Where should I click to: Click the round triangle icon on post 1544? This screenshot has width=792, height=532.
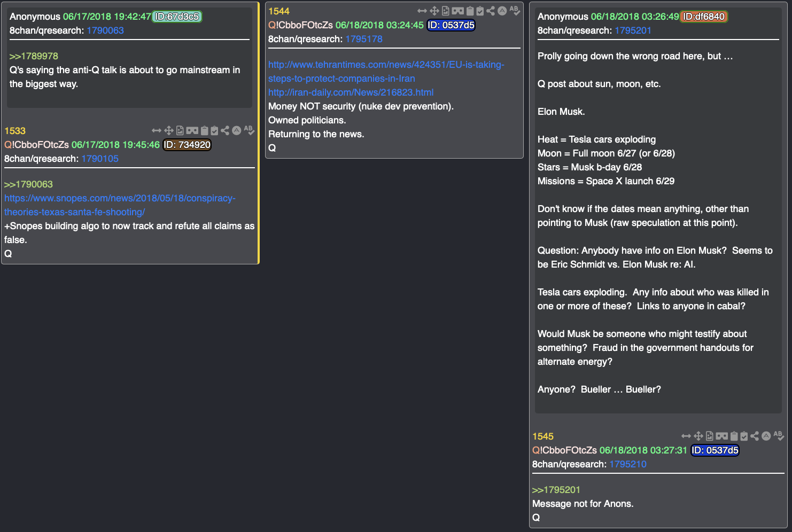point(502,11)
